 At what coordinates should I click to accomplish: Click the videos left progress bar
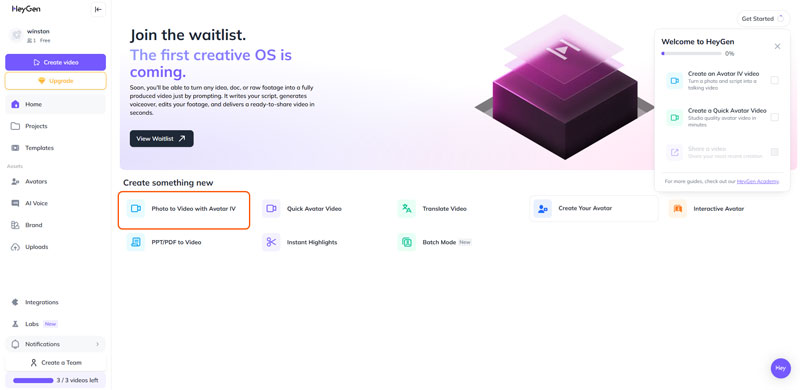33,380
